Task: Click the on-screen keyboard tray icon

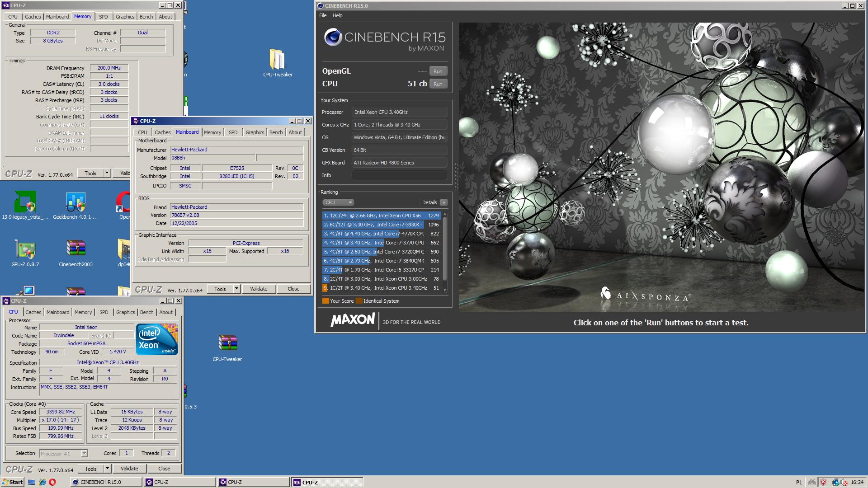Action: point(812,482)
